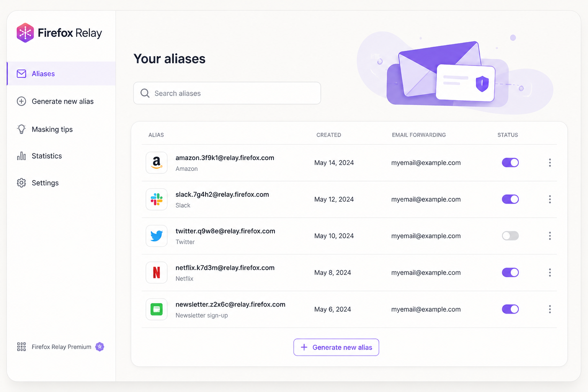Disable forwarding for the Amazon alias
Image resolution: width=588 pixels, height=392 pixels.
510,163
